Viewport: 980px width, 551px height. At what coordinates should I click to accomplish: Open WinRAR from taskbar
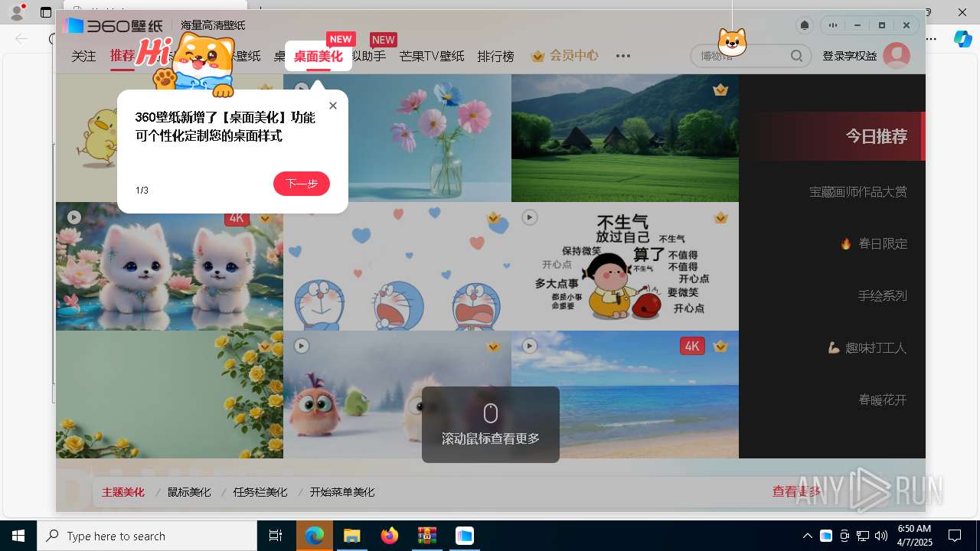(x=426, y=536)
